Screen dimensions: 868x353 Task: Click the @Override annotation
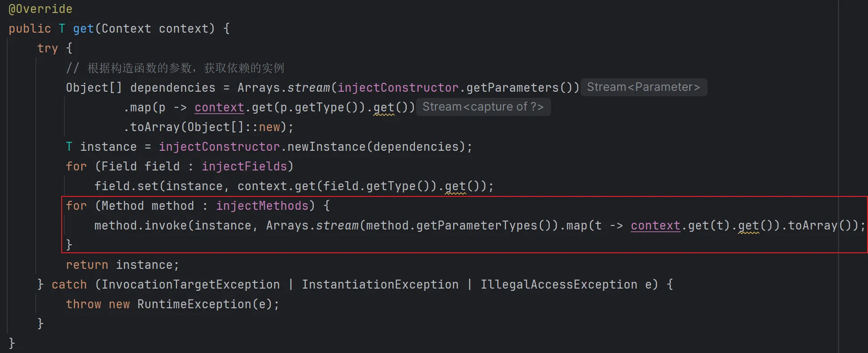(40, 9)
